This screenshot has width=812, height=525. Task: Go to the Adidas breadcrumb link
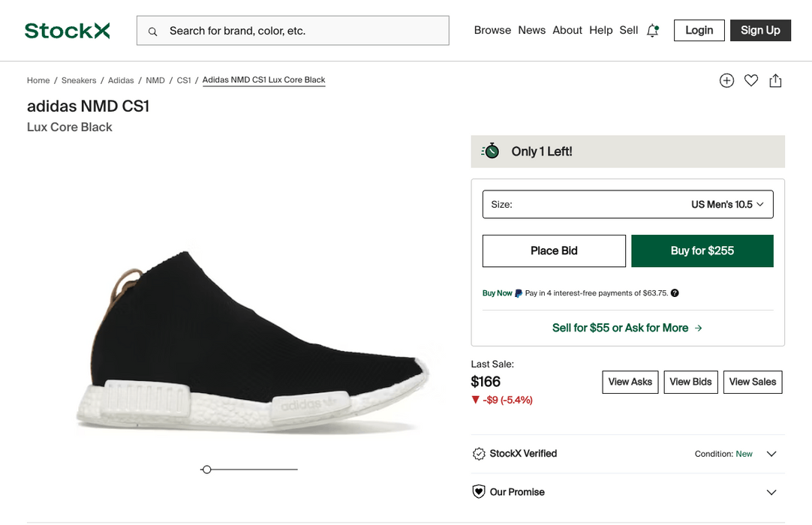pyautogui.click(x=121, y=80)
